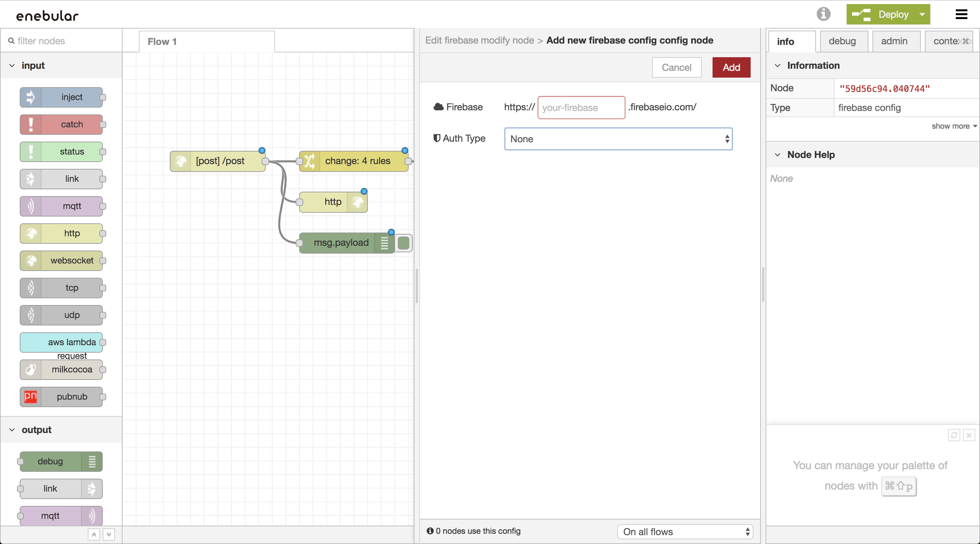Select the catch node
The image size is (980, 544).
coord(61,125)
